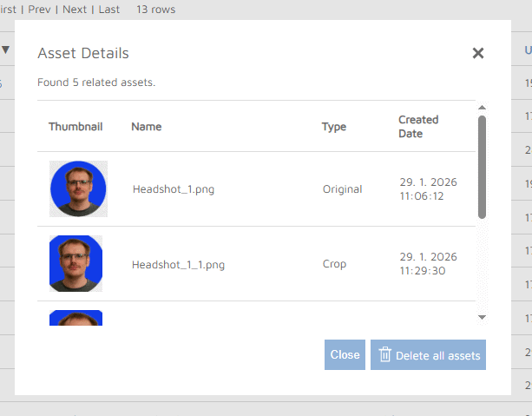Click the scroll down arrow in asset list
The height and width of the screenshot is (416, 532).
coord(482,318)
